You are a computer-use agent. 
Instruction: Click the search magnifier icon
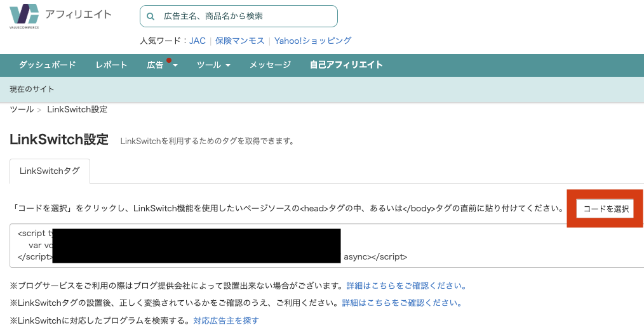click(151, 16)
